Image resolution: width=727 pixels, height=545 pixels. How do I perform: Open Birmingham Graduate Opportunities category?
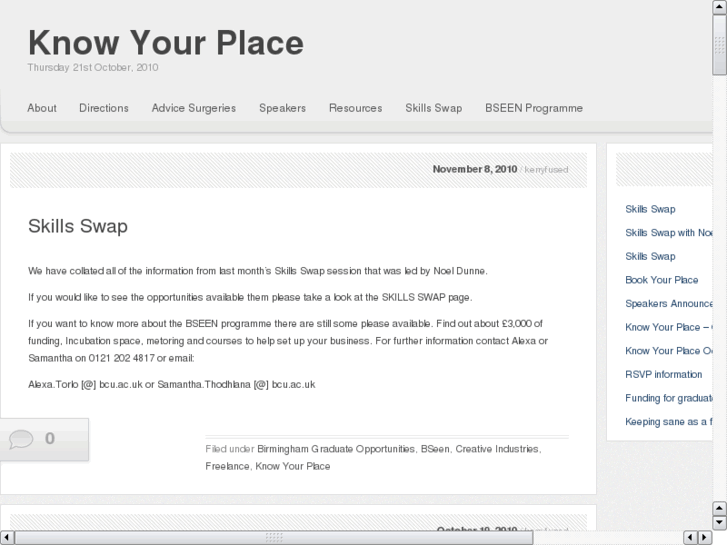(336, 449)
